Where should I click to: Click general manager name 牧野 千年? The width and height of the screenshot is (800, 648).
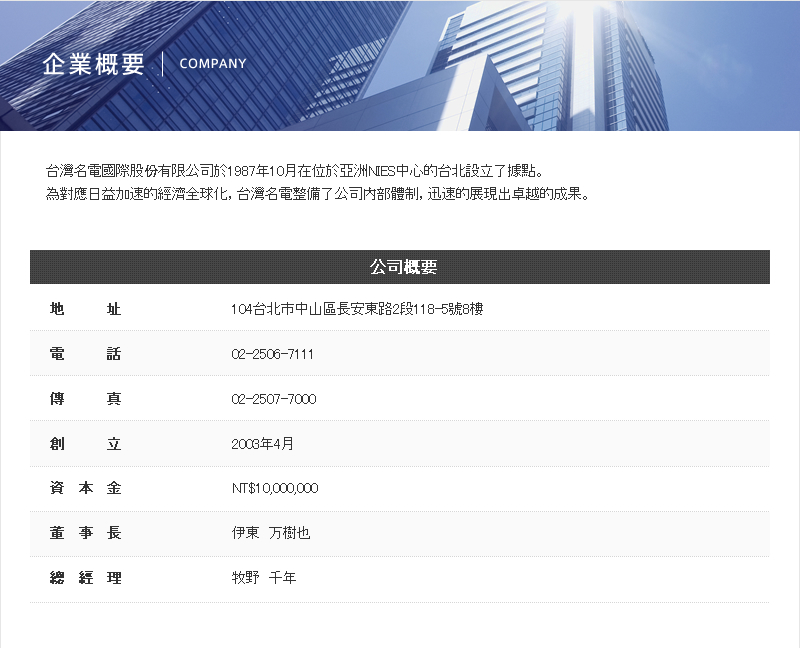click(264, 578)
